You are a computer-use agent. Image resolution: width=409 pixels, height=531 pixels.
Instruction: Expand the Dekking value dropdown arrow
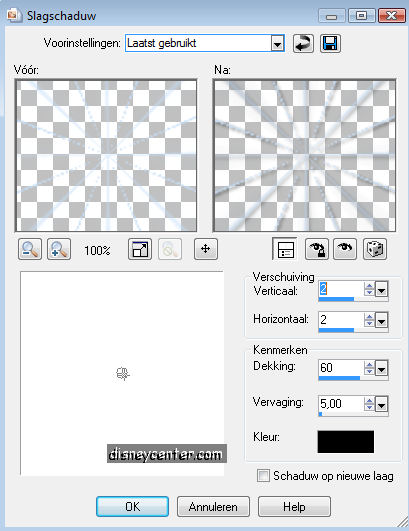tap(381, 368)
